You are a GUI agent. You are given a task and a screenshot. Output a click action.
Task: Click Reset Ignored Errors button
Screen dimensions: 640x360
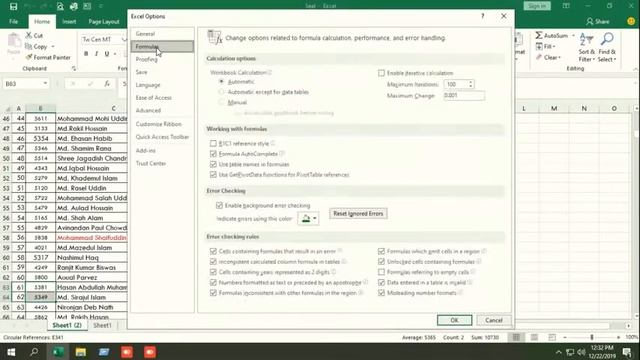click(x=358, y=213)
